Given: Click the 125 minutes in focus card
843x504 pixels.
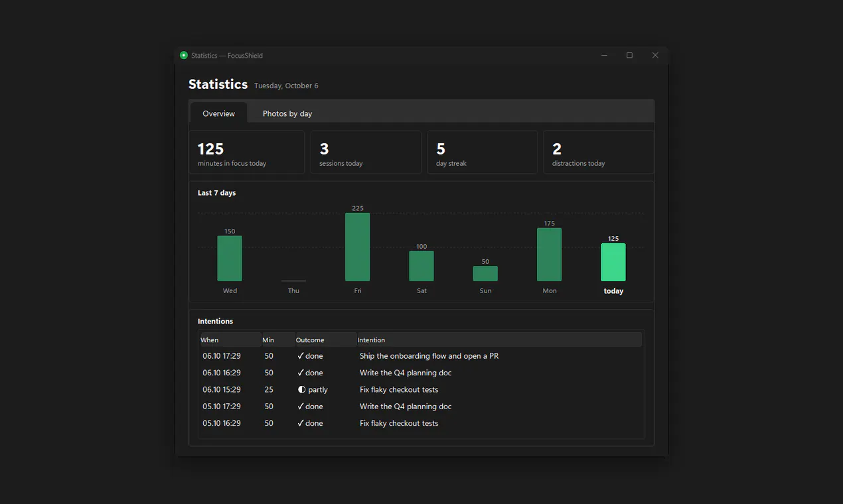Looking at the screenshot, I should pyautogui.click(x=247, y=153).
